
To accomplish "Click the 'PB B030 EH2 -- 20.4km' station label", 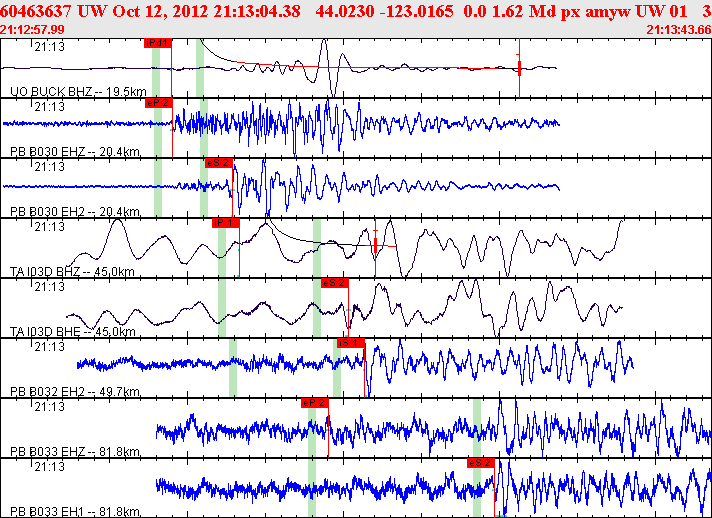I will 75,212.
